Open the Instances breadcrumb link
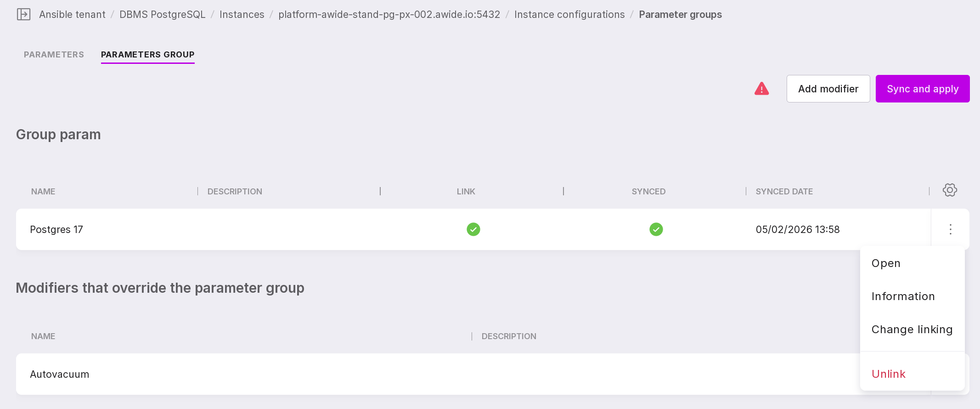Screen dimensions: 980x409 pyautogui.click(x=242, y=15)
